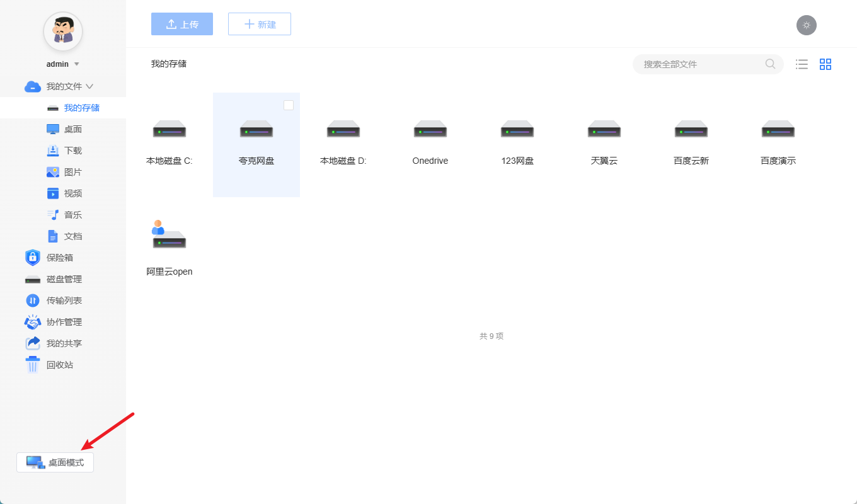This screenshot has width=857, height=504.
Task: Click the 新建 create button
Action: 260,24
